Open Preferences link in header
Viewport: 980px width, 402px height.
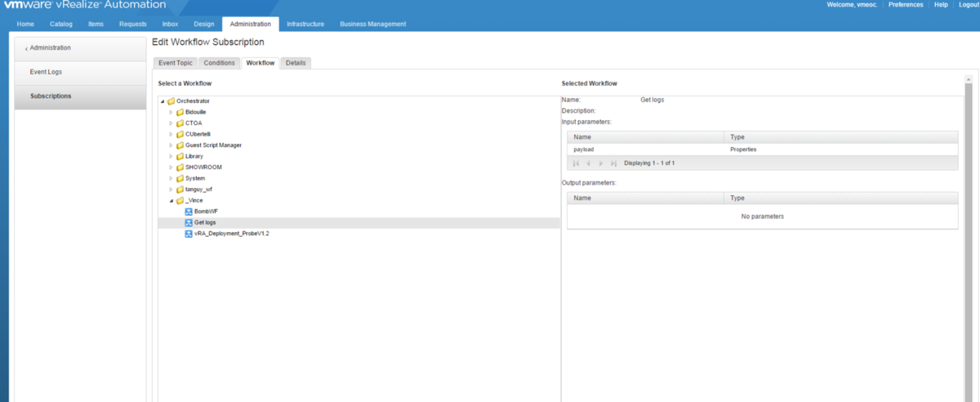(906, 5)
